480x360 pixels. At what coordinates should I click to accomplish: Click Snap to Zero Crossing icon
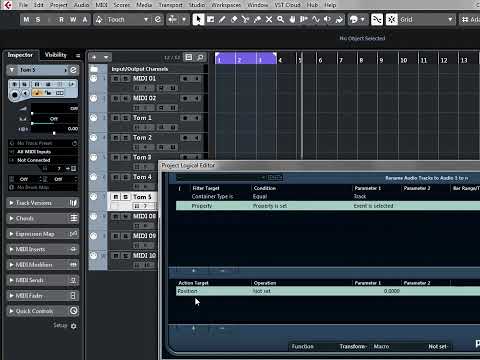(x=377, y=19)
